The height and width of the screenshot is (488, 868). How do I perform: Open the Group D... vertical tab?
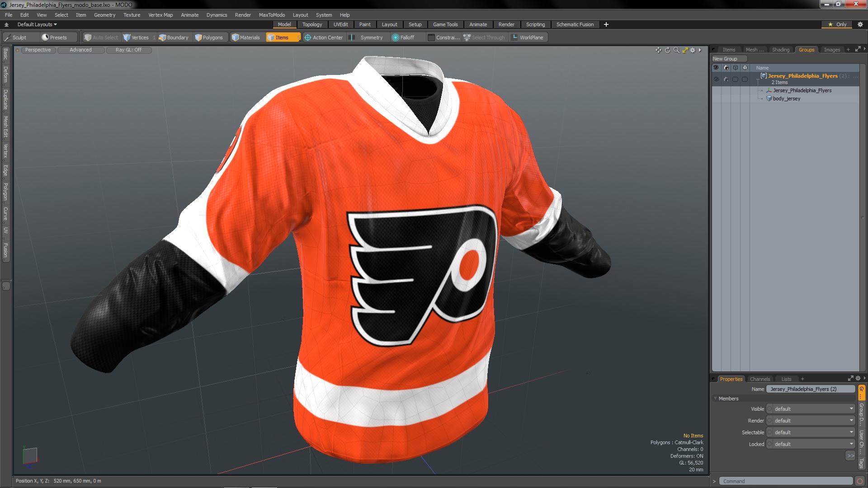(x=861, y=415)
